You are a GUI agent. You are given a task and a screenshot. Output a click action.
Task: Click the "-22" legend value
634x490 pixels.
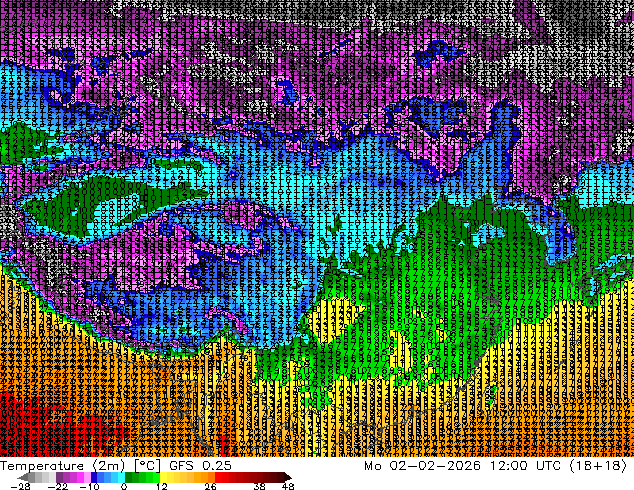[x=57, y=486]
